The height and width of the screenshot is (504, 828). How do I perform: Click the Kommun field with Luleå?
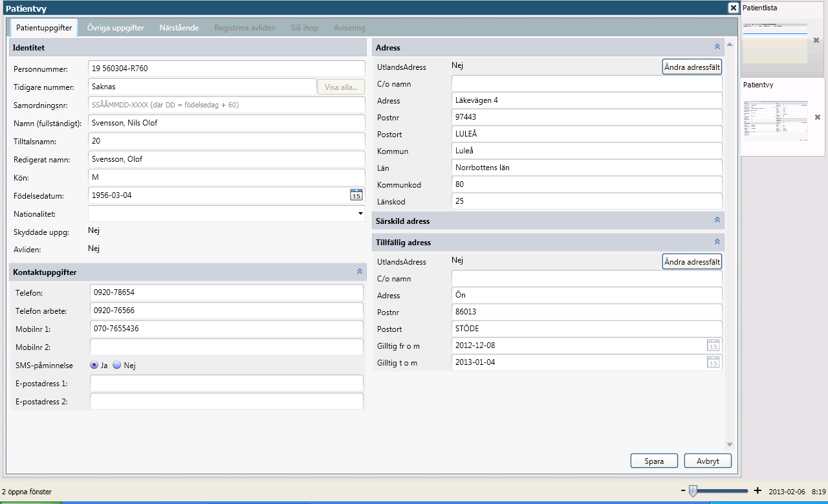(587, 151)
